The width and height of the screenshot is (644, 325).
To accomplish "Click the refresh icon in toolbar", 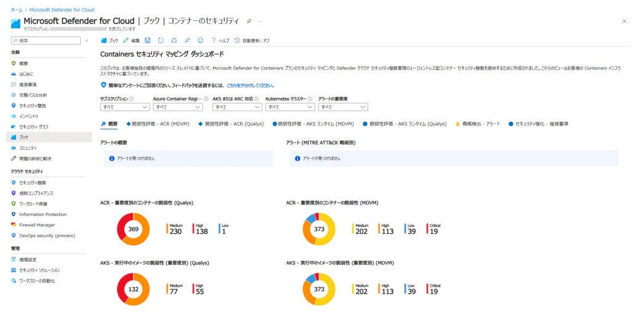I will 161,40.
